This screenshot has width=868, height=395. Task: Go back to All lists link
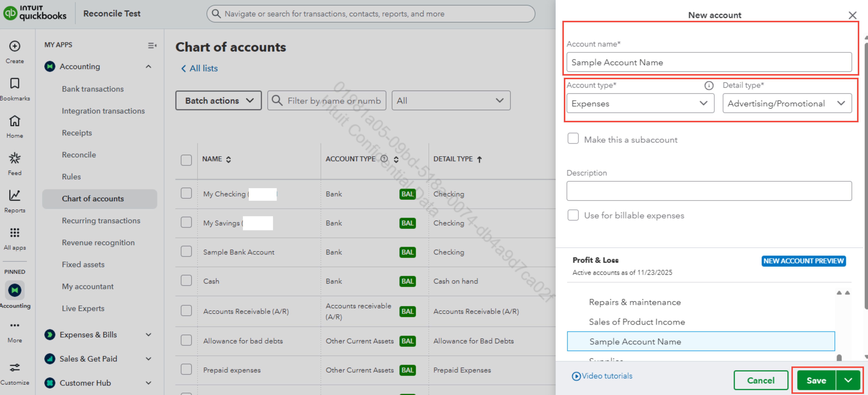199,68
